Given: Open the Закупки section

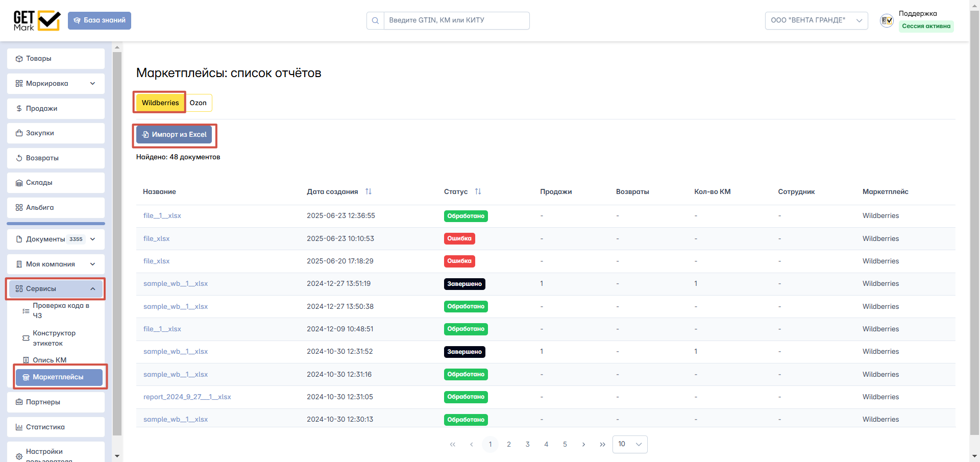Looking at the screenshot, I should [x=56, y=133].
